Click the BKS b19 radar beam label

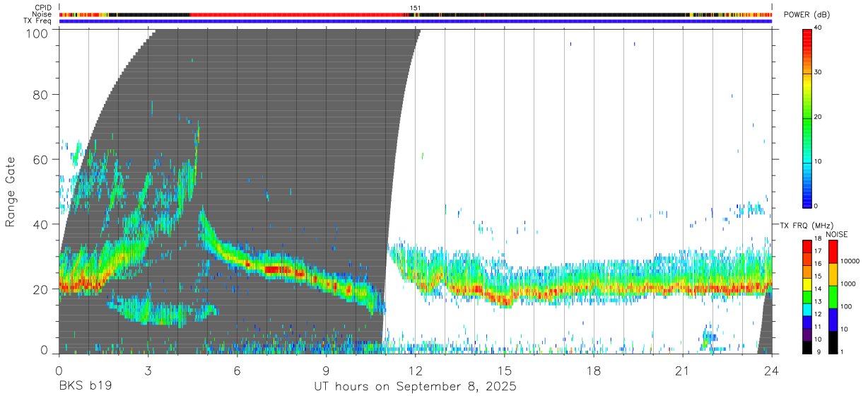point(85,387)
